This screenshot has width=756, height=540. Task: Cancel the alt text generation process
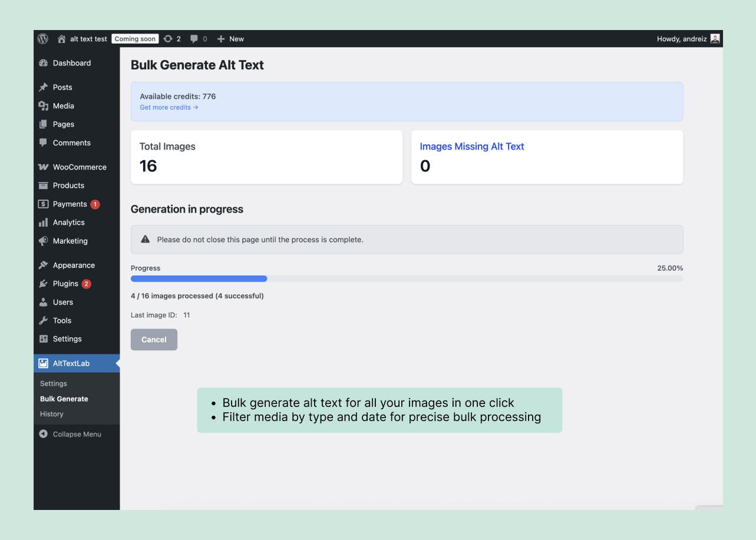(154, 339)
